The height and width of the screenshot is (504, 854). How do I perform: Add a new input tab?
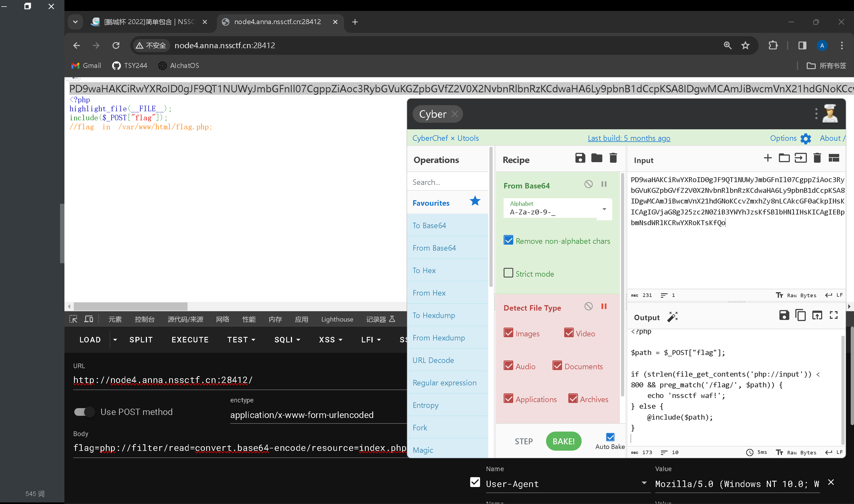point(767,158)
